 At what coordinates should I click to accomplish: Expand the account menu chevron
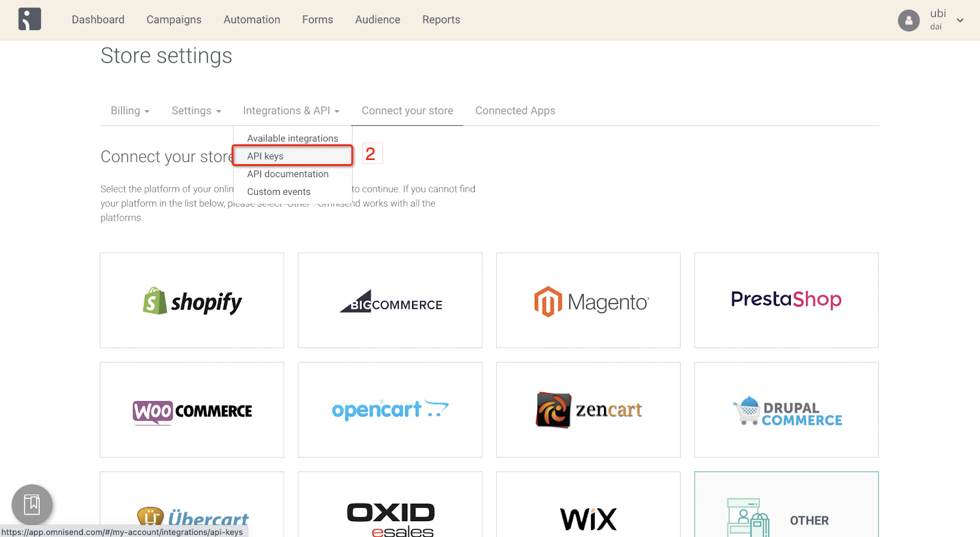960,20
